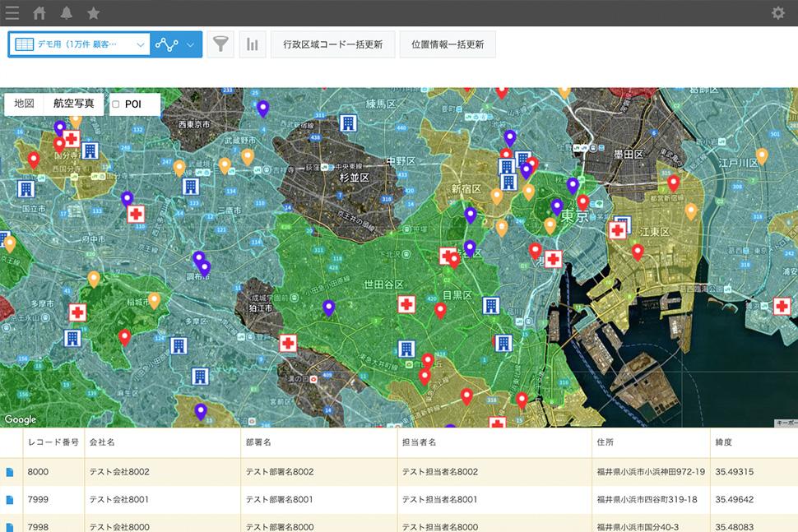Expand the graph view dropdown arrow
Screen dimensions: 798x532
191,44
